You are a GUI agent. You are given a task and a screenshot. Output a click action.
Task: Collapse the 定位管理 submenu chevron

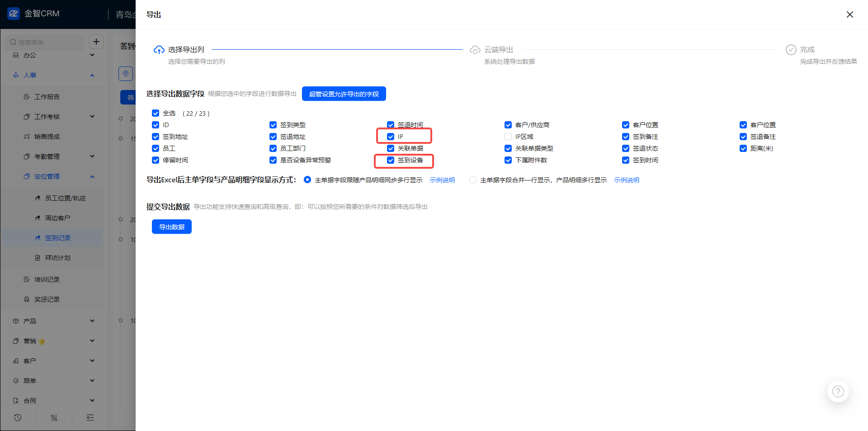92,176
